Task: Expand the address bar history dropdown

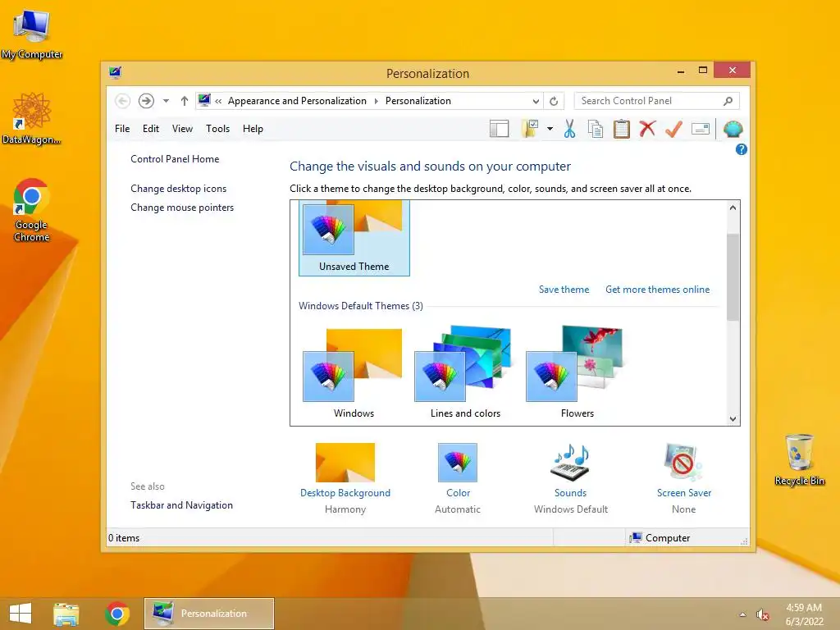Action: pos(536,101)
